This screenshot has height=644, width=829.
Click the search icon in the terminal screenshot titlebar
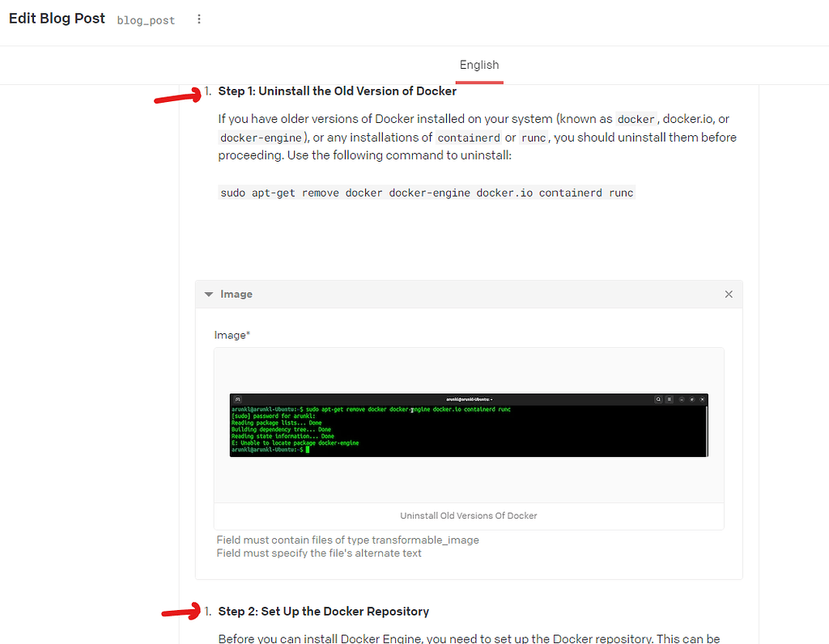click(x=659, y=399)
